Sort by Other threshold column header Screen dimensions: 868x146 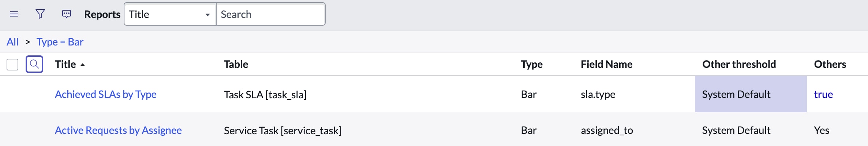(x=739, y=64)
